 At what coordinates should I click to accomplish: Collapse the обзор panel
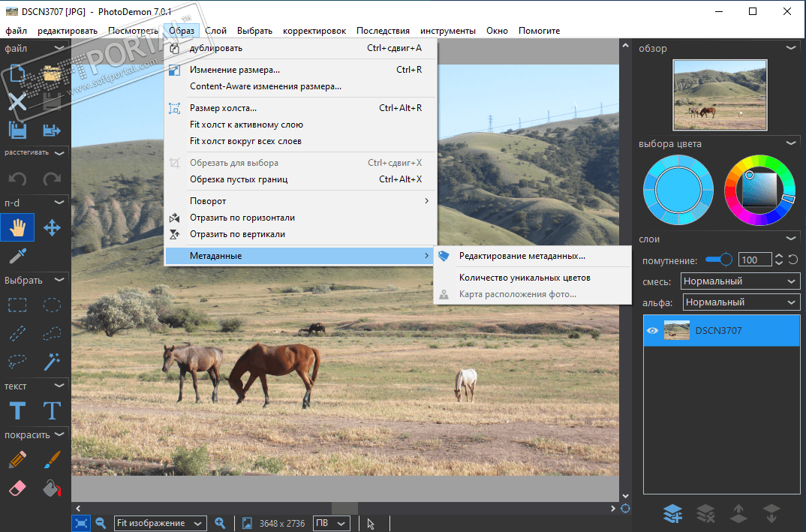pos(791,48)
